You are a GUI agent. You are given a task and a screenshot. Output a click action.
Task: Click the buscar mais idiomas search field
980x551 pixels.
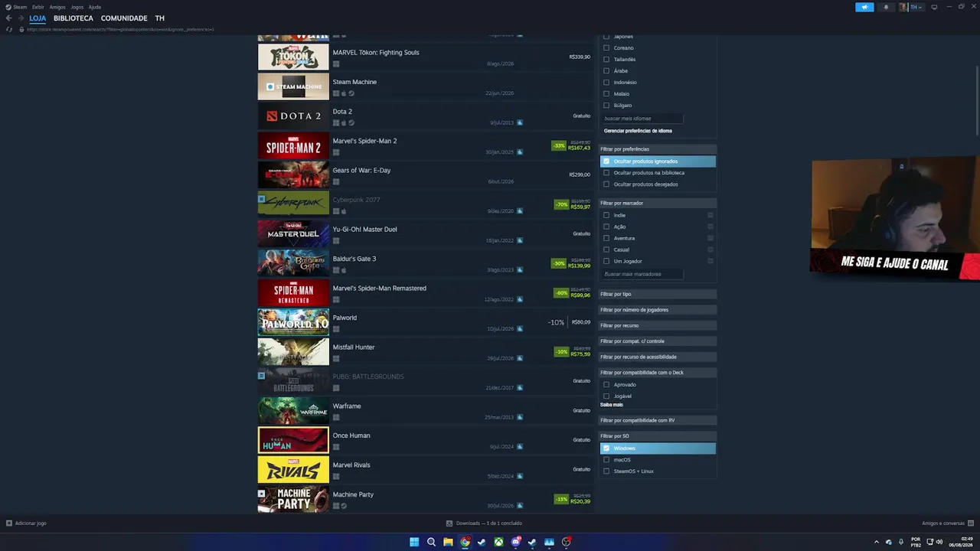(x=642, y=119)
